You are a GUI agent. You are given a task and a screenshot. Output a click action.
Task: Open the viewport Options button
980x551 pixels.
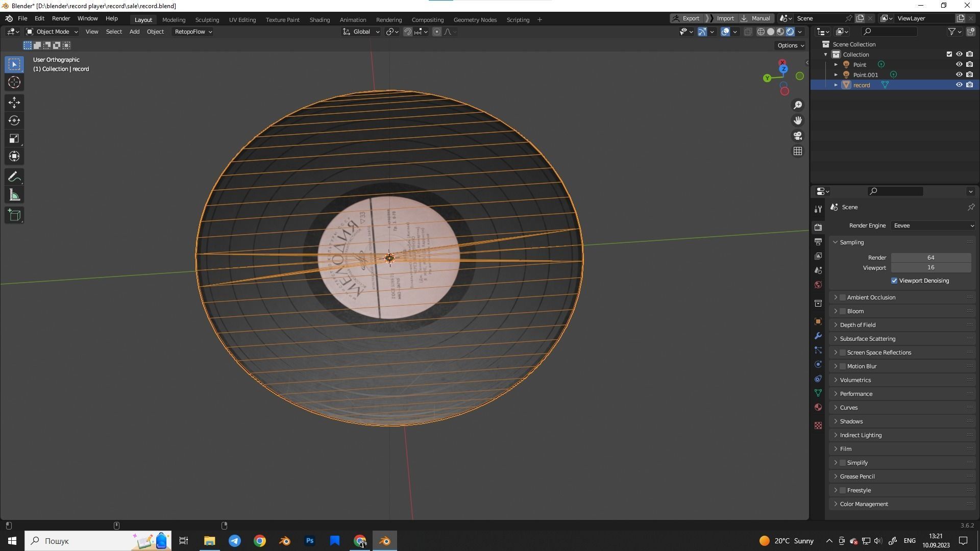coord(791,45)
